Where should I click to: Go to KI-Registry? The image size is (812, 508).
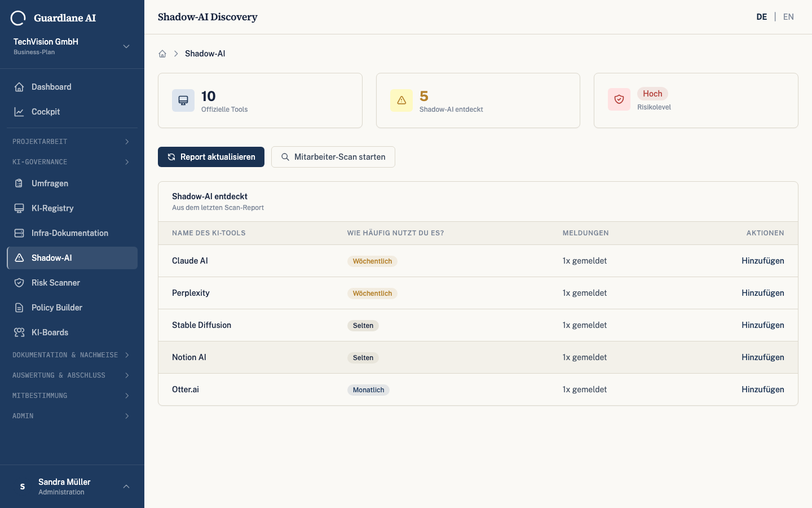72,208
